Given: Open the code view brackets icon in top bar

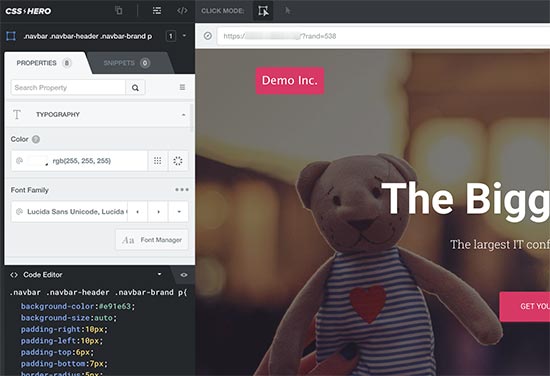Looking at the screenshot, I should (x=182, y=11).
